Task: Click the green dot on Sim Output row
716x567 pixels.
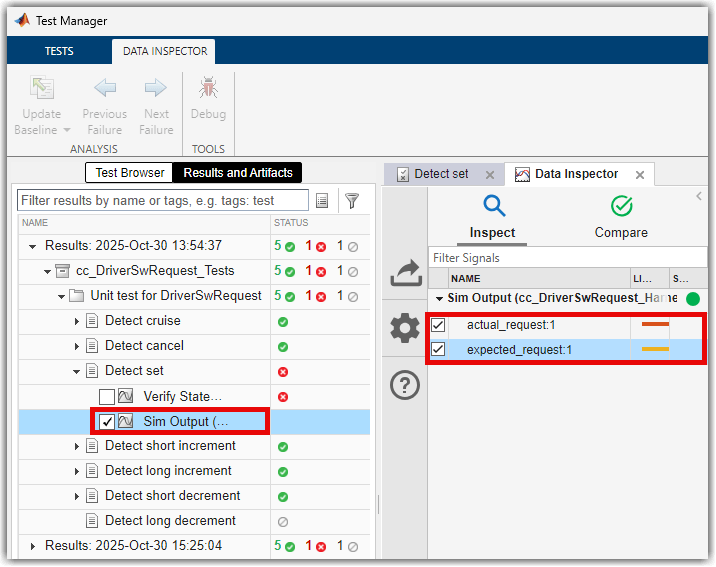Action: 693,299
